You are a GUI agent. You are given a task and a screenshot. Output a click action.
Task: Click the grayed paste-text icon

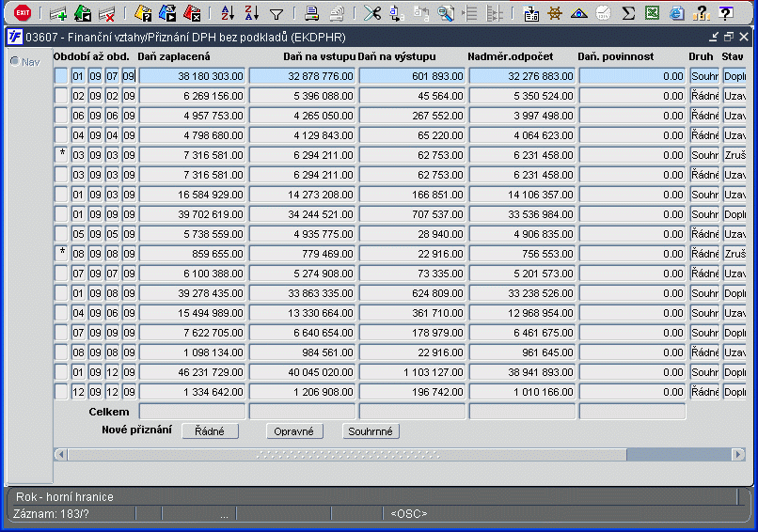click(421, 13)
